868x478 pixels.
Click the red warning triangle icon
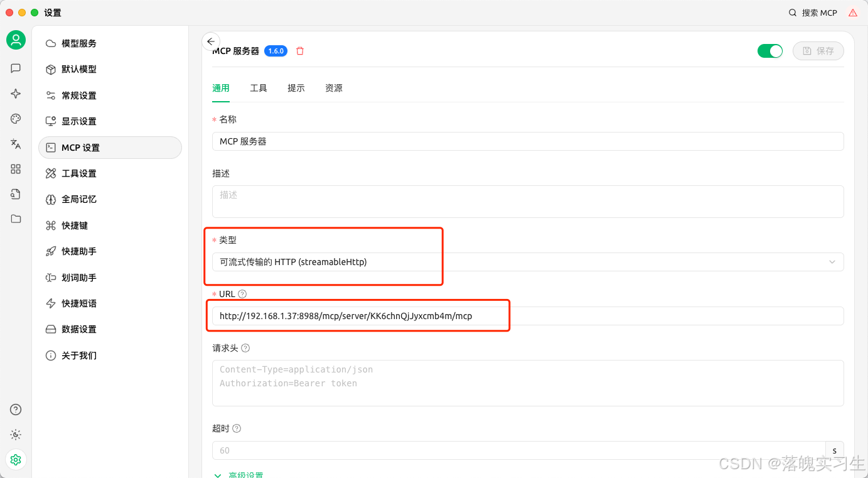coord(852,13)
